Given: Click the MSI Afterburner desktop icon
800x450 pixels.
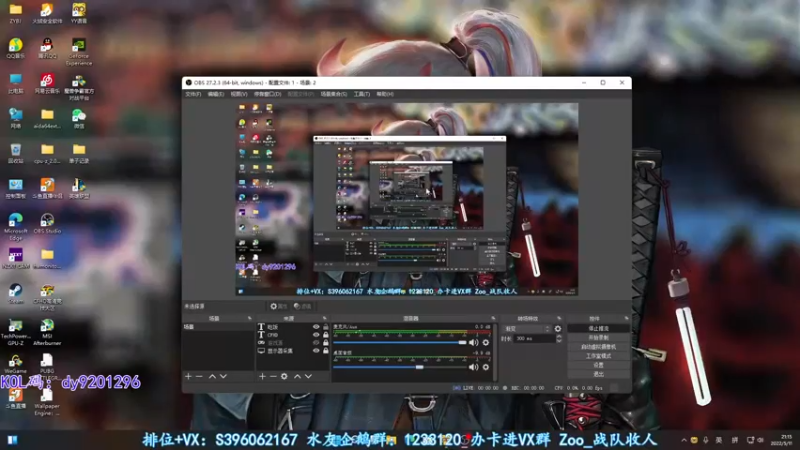Looking at the screenshot, I should coord(47,332).
